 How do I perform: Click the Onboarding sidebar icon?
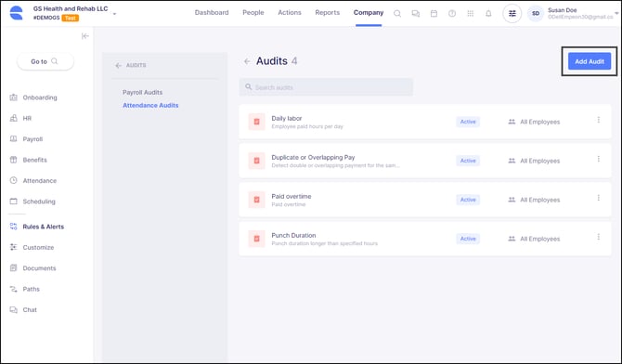tap(14, 97)
